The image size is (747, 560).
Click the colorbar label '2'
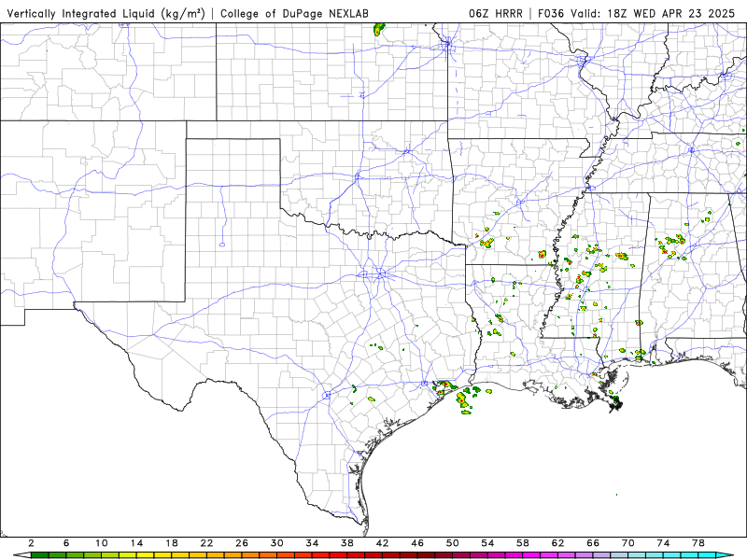[x=31, y=543]
